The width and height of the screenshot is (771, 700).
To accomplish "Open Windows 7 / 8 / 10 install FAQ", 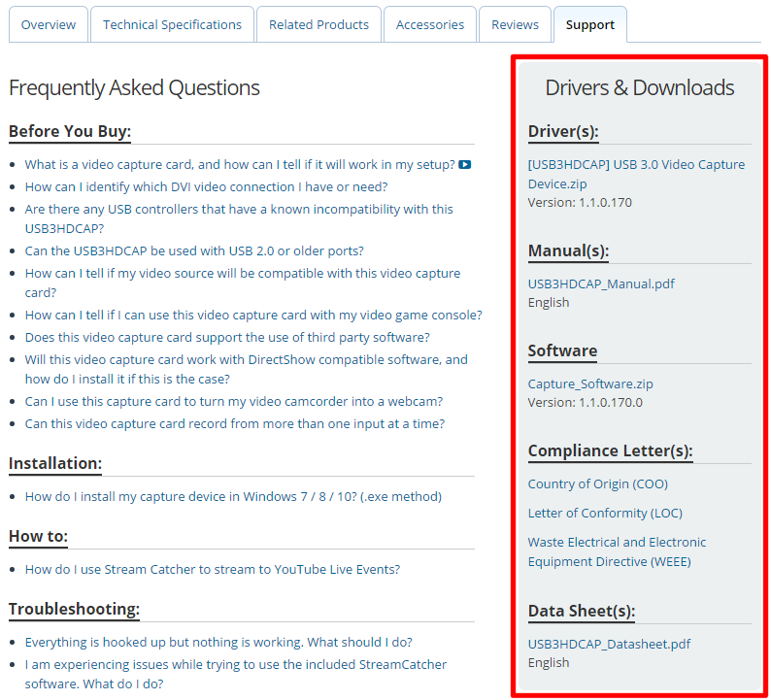I will [233, 496].
